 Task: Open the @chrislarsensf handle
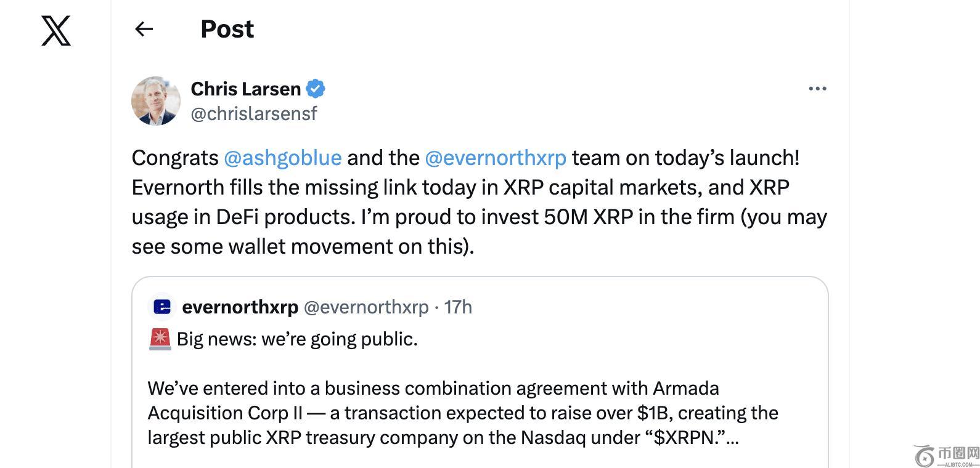254,114
